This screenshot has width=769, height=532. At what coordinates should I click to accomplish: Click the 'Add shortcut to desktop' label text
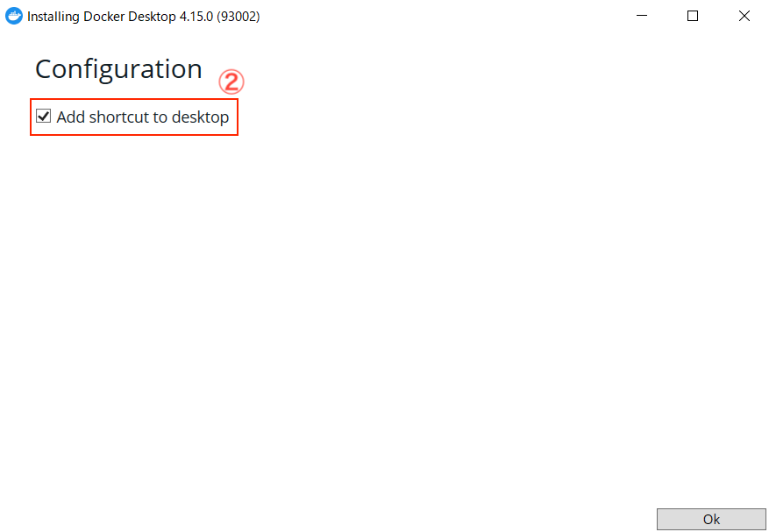143,117
